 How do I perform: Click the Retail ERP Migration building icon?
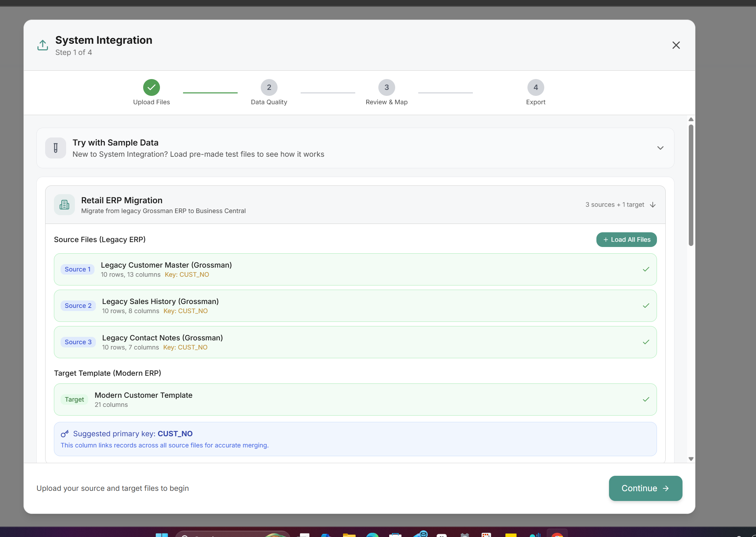tap(64, 205)
